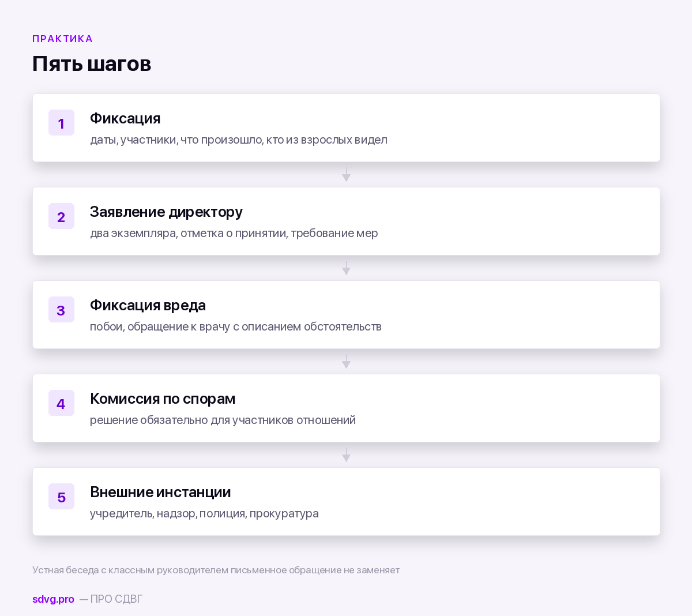Select the 'Заявление директору' title
Viewport: 692px width, 616px height.
click(x=166, y=212)
